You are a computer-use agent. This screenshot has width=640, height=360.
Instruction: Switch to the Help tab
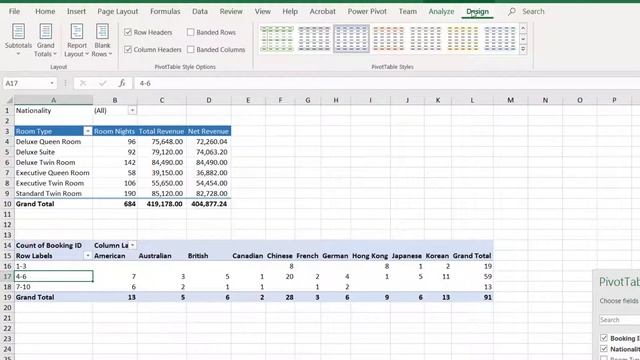[290, 11]
